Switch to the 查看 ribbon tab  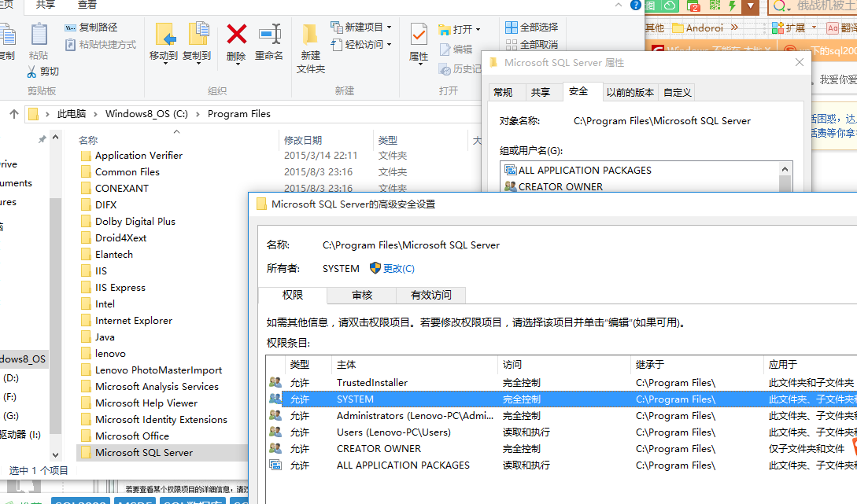(x=87, y=5)
